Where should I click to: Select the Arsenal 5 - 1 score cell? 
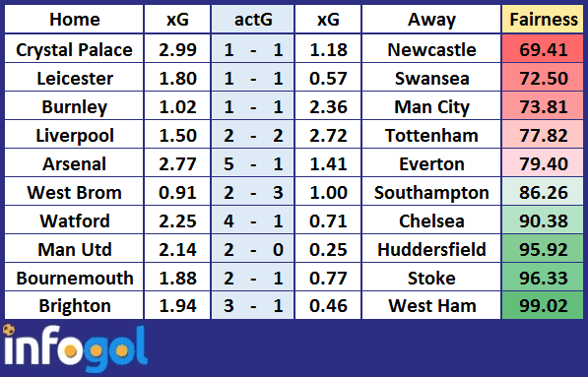coord(253,163)
